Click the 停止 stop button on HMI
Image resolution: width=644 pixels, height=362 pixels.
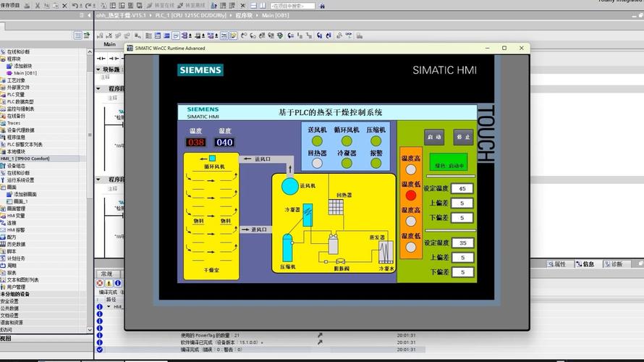pyautogui.click(x=463, y=137)
